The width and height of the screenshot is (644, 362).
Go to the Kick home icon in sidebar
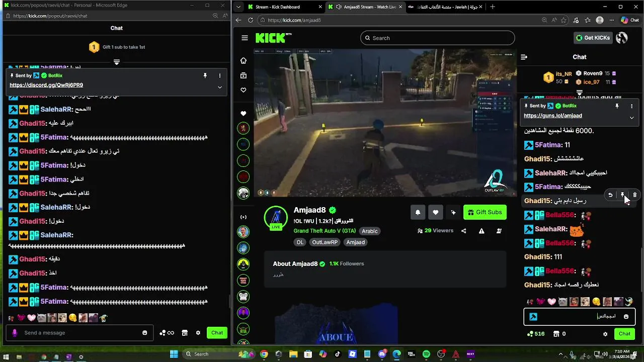click(244, 60)
